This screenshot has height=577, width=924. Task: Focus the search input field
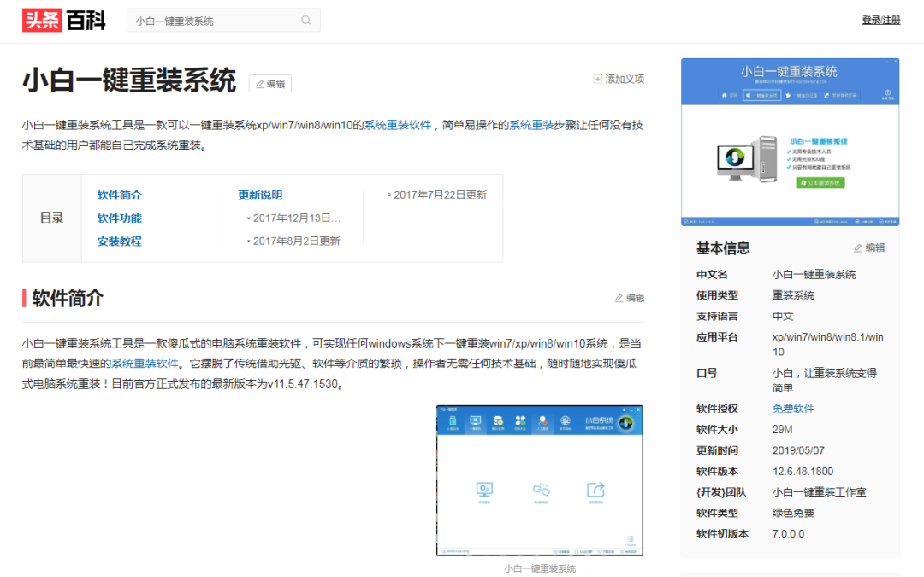pos(222,21)
